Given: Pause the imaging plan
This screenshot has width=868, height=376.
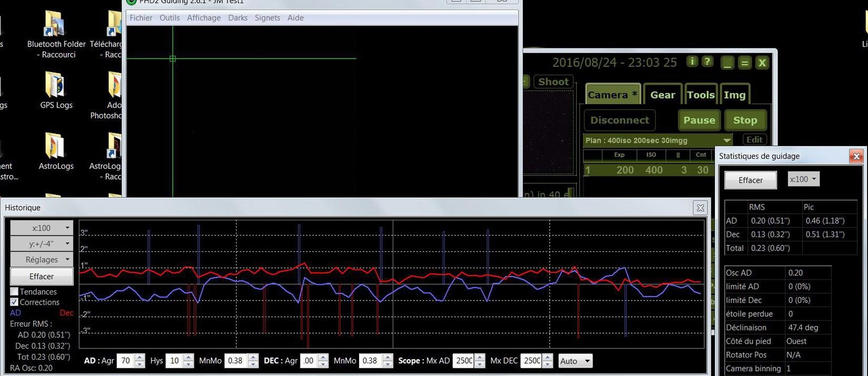Looking at the screenshot, I should point(699,120).
